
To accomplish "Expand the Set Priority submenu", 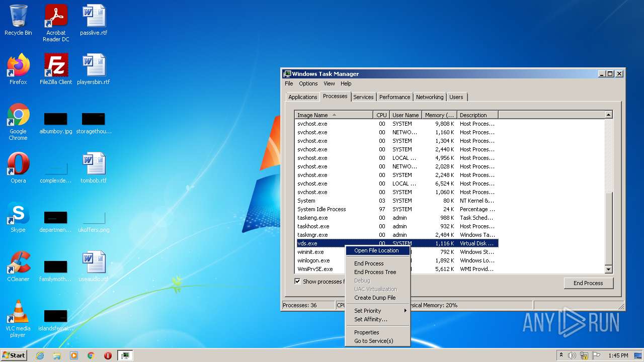I will (377, 311).
